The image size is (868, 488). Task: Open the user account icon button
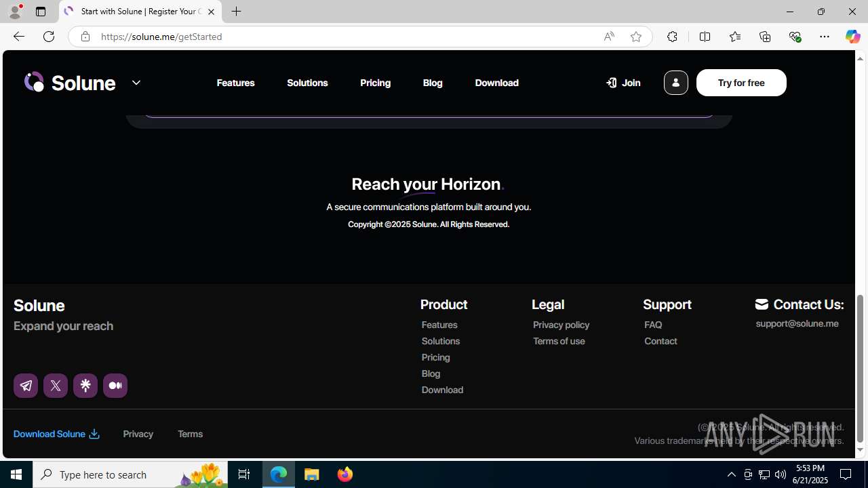point(675,83)
